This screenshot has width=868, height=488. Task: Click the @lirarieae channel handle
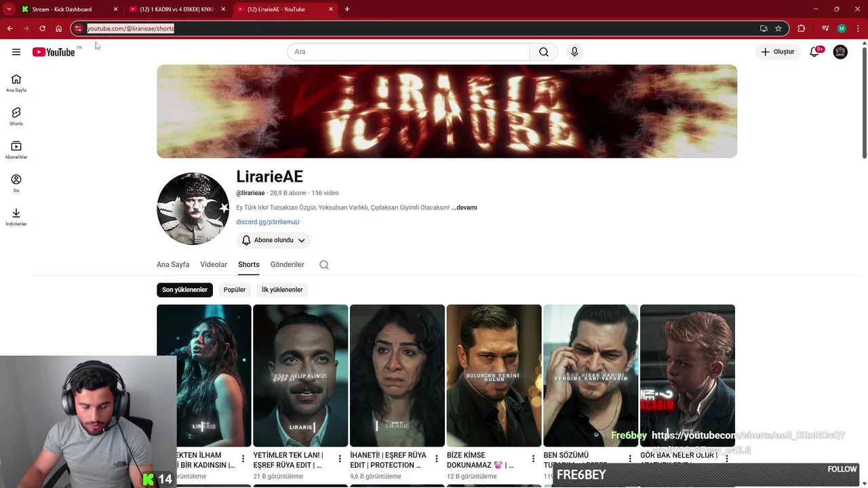coord(250,193)
